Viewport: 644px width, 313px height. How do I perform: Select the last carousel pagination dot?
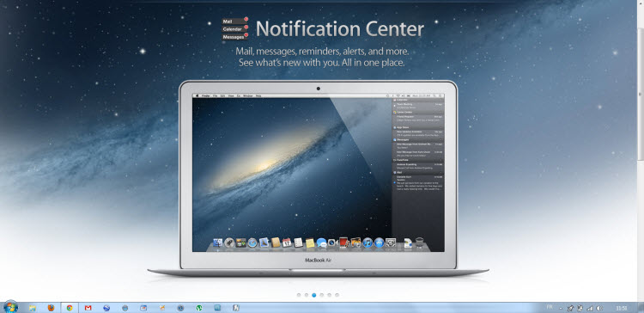[337, 295]
